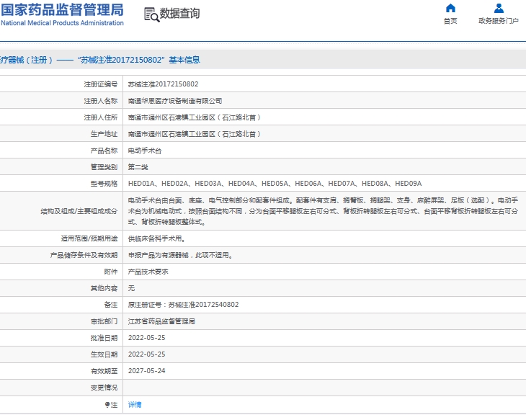Click the 数据查询 magnifier document icon
Viewport: 526px width, 420px height.
pyautogui.click(x=151, y=14)
